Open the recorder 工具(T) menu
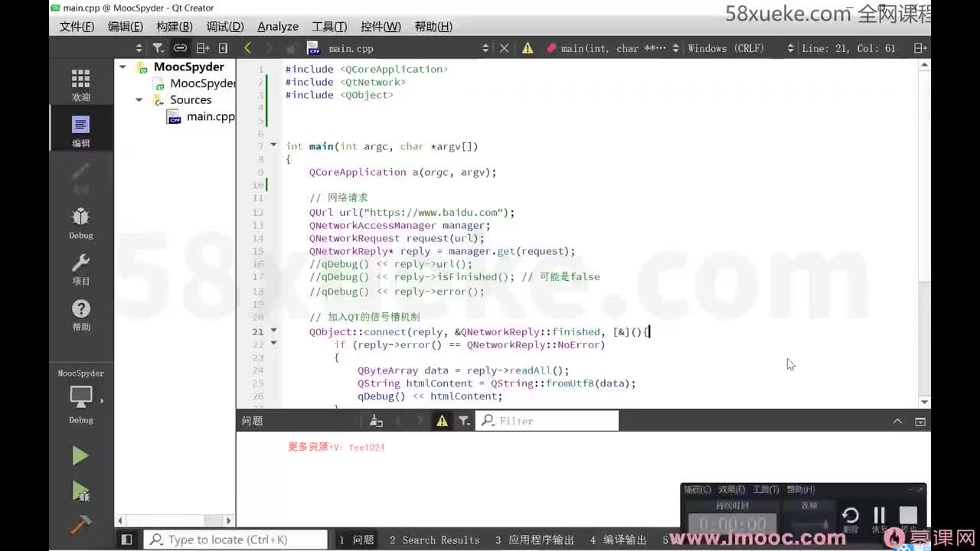The width and height of the screenshot is (980, 551). click(766, 490)
